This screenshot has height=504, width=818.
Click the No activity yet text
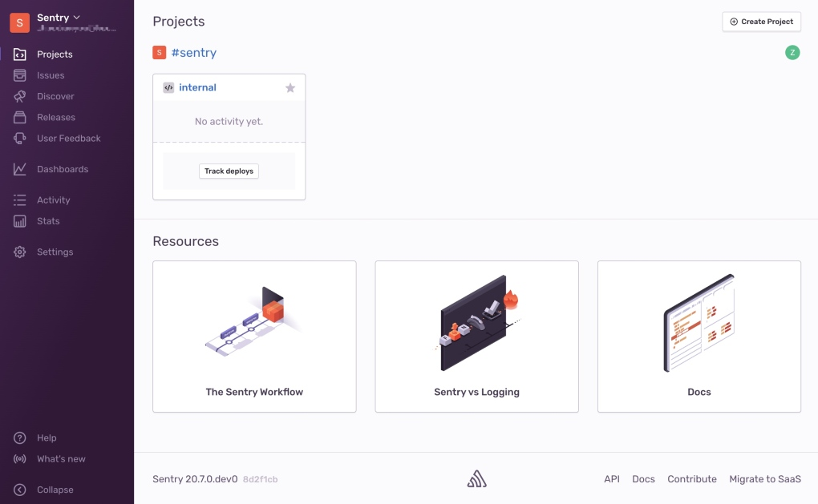pos(229,122)
